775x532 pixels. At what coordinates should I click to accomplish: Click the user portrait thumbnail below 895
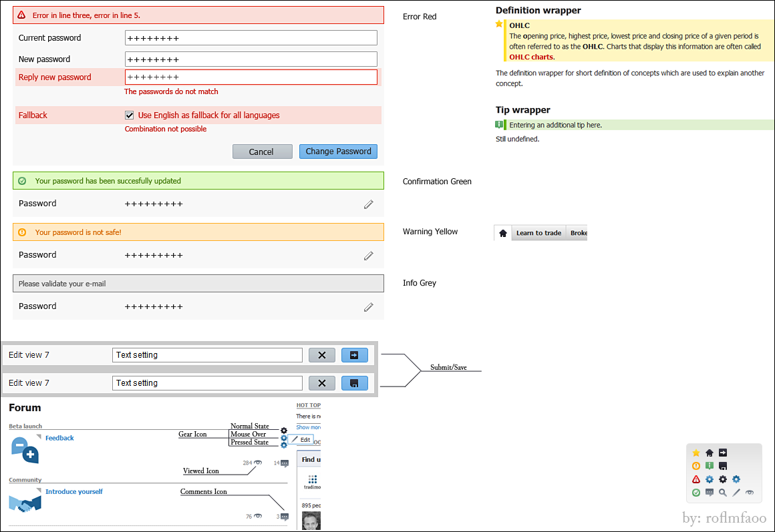pyautogui.click(x=311, y=521)
